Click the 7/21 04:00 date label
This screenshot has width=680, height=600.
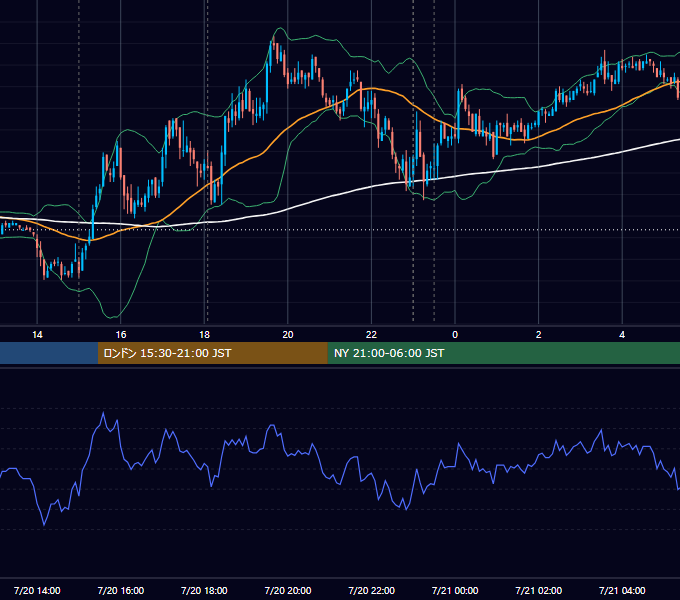click(622, 590)
